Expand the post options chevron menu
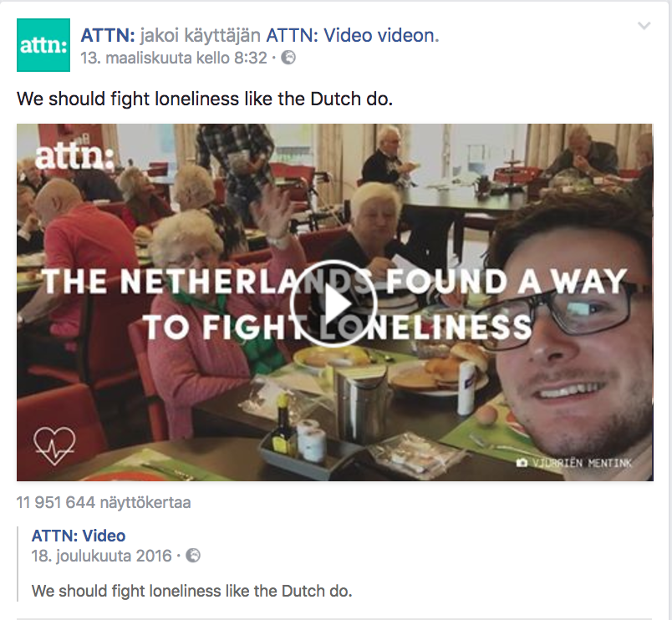This screenshot has height=620, width=672. click(x=644, y=26)
